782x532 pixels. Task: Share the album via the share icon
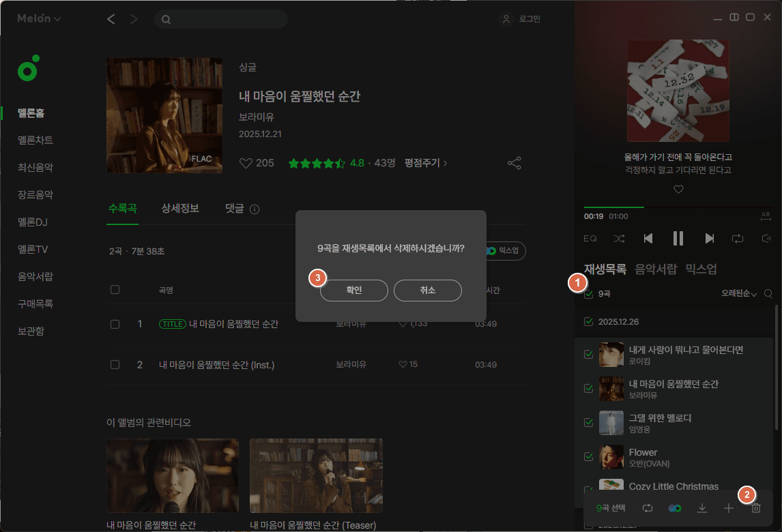point(514,162)
